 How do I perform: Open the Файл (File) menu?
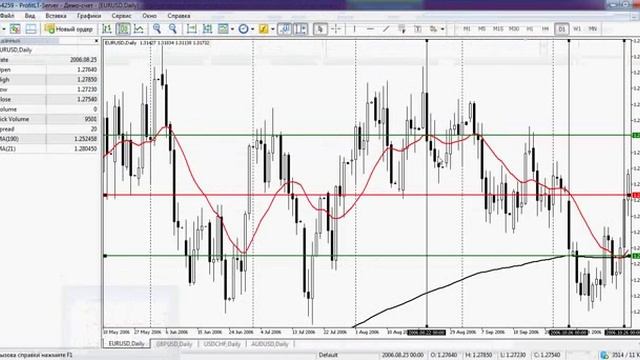pos(7,16)
